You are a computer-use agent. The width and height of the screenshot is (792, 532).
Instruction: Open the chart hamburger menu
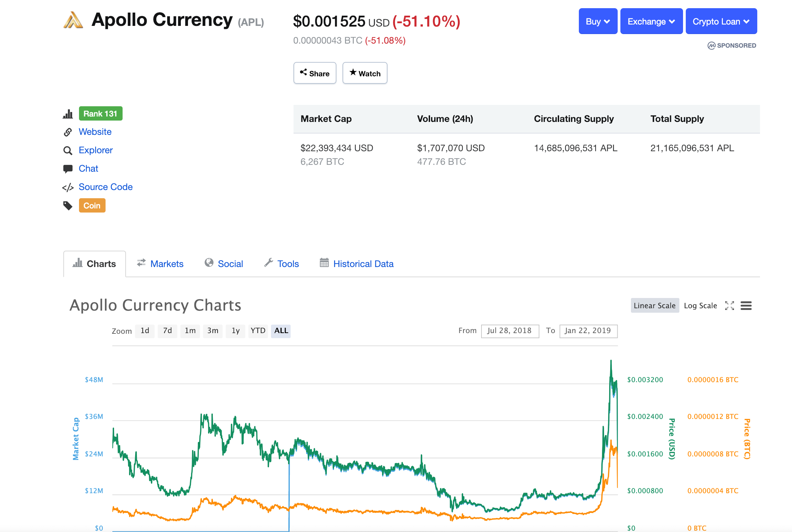pos(746,306)
